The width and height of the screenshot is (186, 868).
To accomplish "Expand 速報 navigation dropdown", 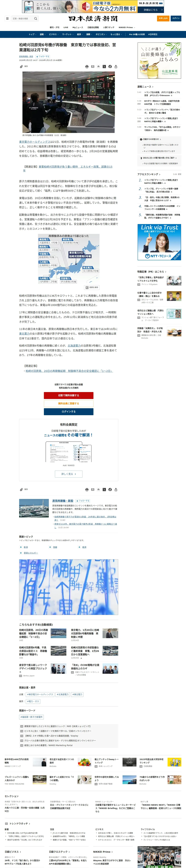I will pos(43,34).
